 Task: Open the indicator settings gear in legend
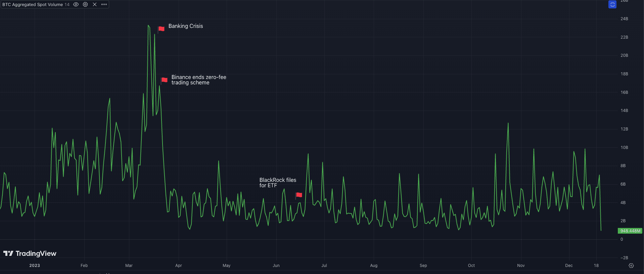click(85, 4)
